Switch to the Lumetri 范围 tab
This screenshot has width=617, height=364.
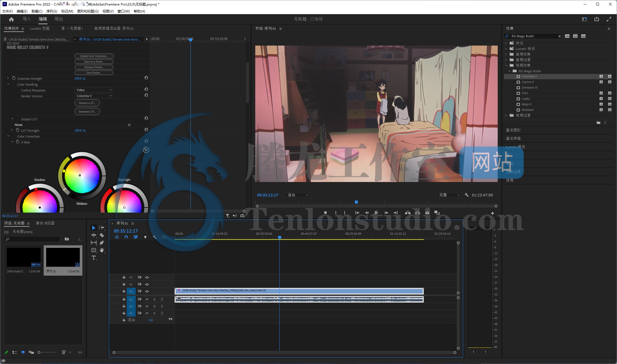40,28
